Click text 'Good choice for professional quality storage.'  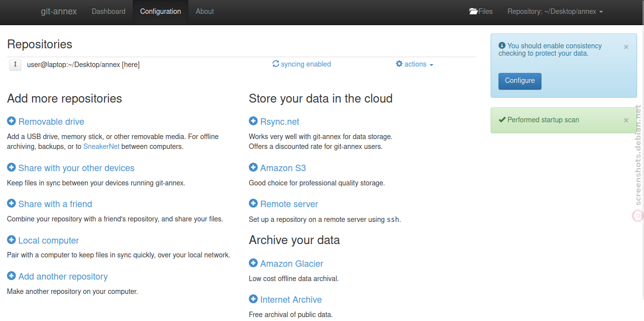click(x=317, y=183)
